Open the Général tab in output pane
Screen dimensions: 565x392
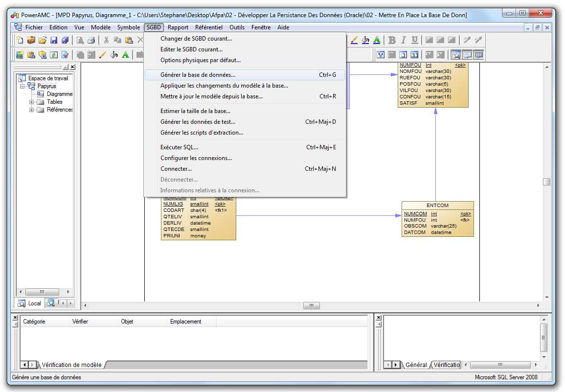[x=416, y=365]
